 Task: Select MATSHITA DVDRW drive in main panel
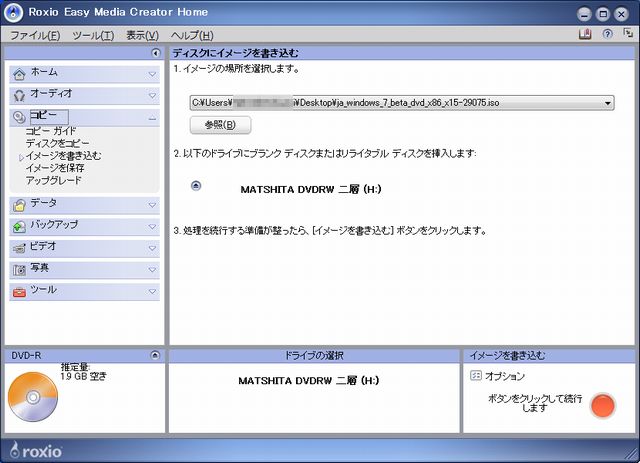pos(311,189)
